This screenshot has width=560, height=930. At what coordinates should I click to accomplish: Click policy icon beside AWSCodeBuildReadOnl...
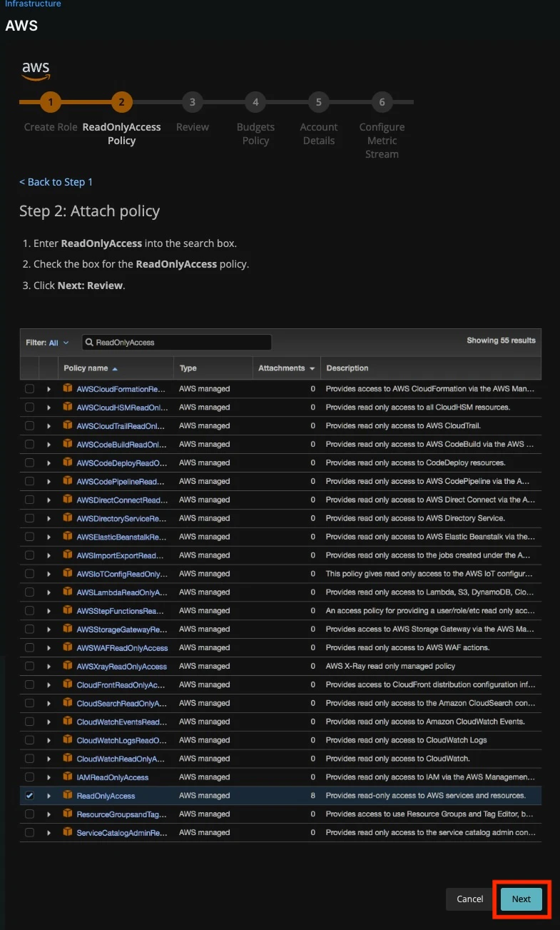click(68, 444)
